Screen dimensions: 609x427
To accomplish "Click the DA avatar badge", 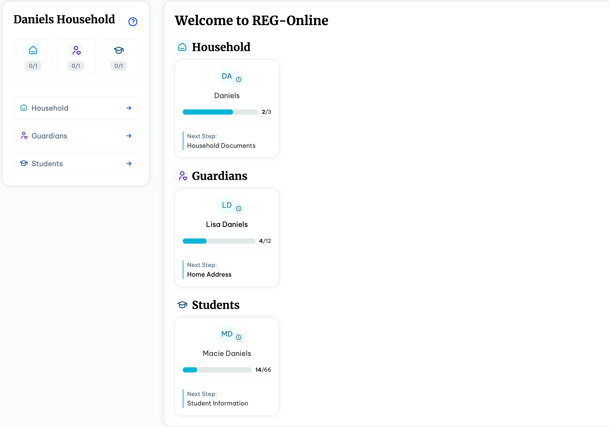I will pos(226,76).
